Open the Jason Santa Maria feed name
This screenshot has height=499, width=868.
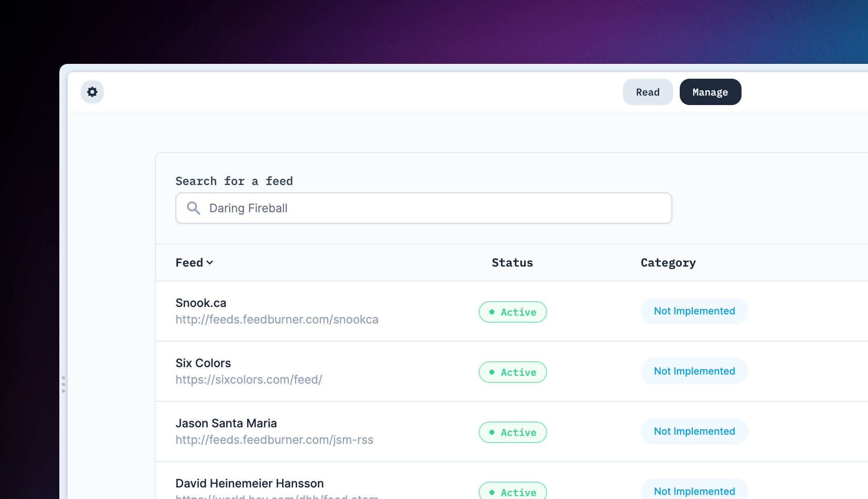click(226, 423)
